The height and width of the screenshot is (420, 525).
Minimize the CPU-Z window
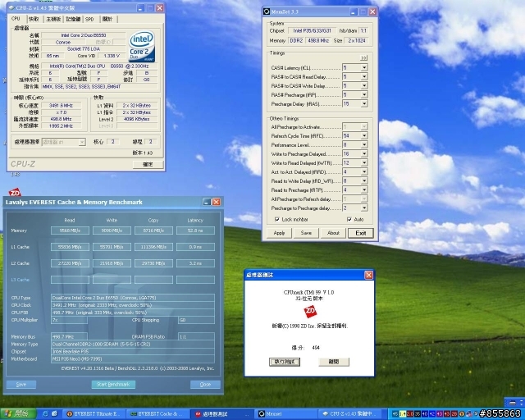(x=140, y=7)
